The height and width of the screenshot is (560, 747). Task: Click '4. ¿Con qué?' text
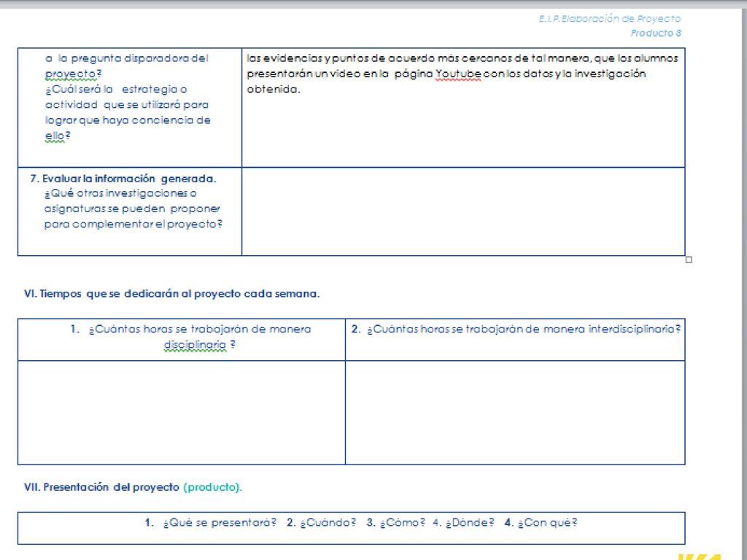click(541, 523)
